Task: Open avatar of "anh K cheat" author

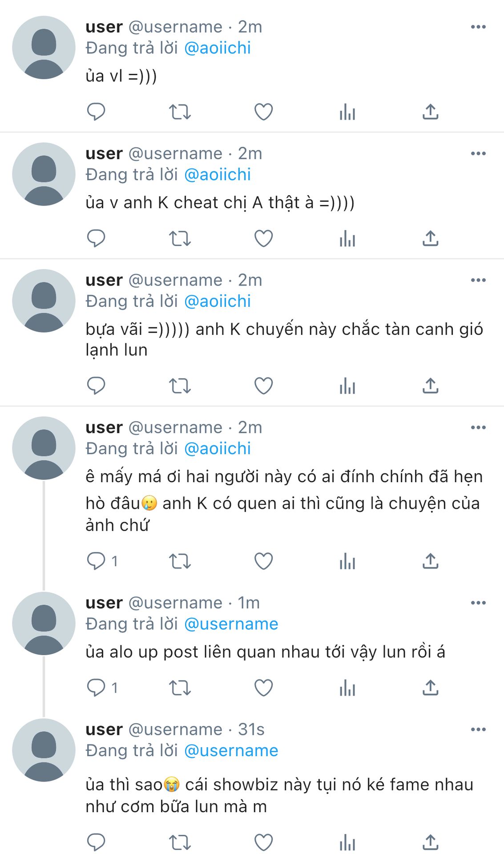Action: [44, 174]
